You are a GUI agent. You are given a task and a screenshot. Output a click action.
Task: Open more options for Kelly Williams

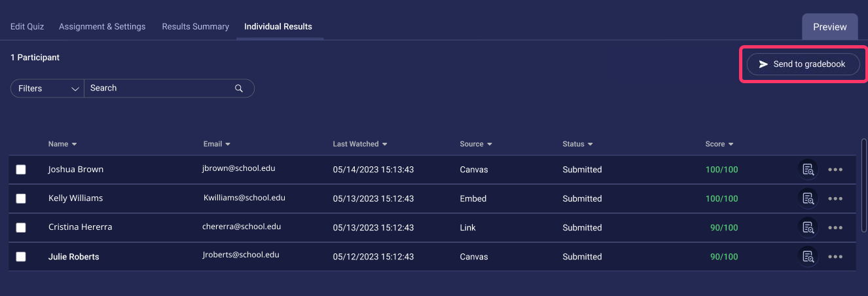(x=835, y=198)
